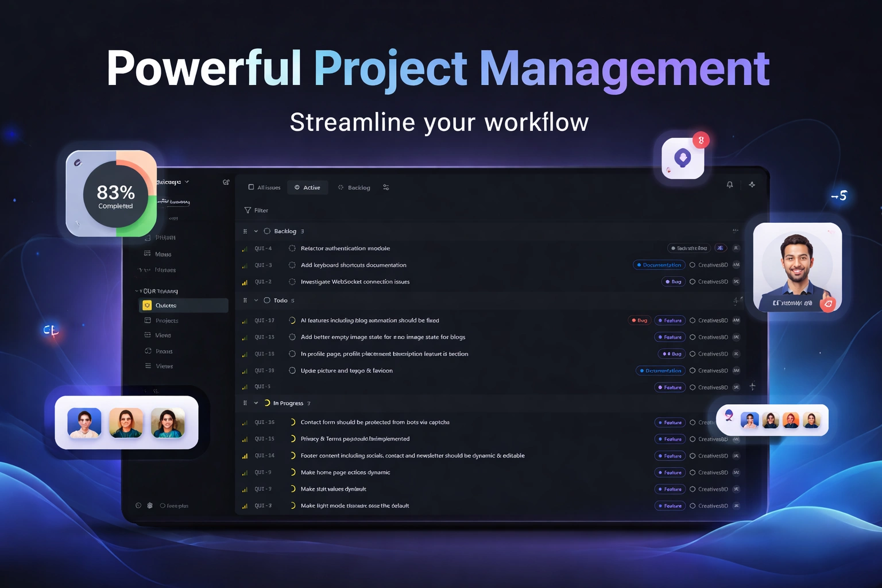Click the 83% Completed progress ring
This screenshot has height=588, width=882.
click(x=115, y=195)
